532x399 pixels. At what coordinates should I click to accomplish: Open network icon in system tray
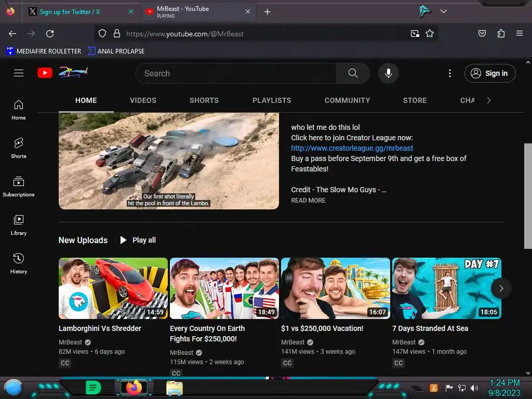tap(462, 388)
